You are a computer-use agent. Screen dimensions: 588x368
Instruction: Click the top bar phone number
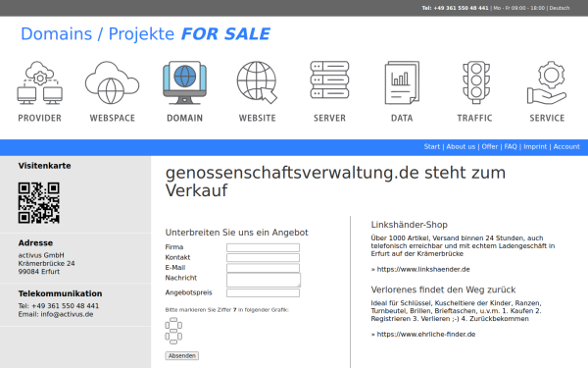pos(455,8)
